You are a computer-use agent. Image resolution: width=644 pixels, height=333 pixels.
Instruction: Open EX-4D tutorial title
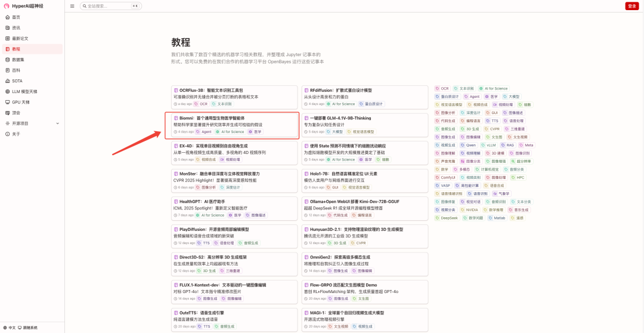213,146
